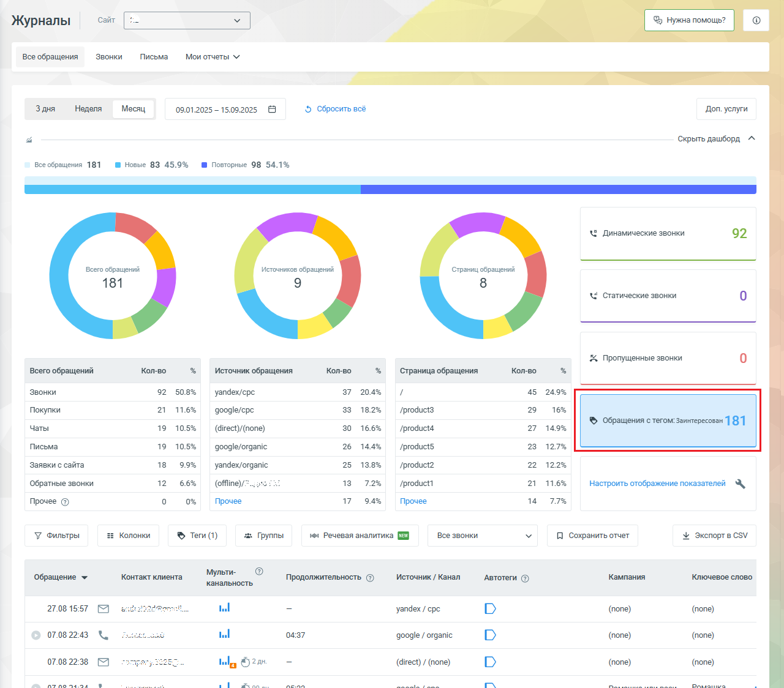Play the call recording for 07.08 22:43
784x688 pixels.
pos(36,635)
